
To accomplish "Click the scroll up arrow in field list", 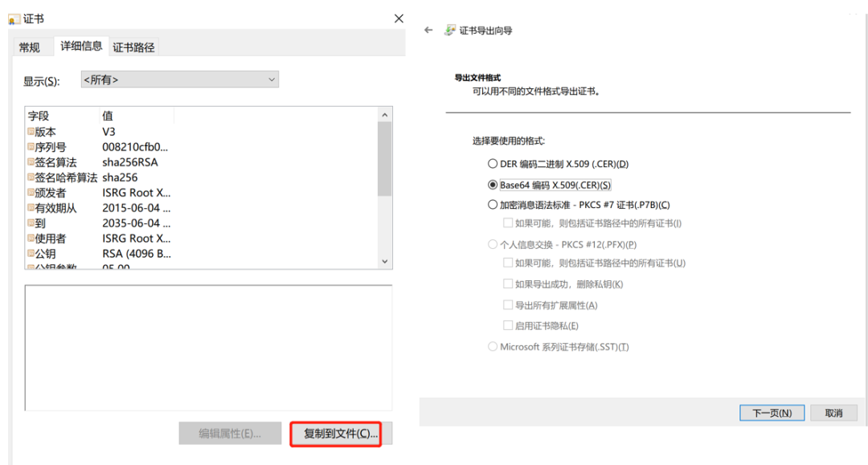I will (385, 115).
